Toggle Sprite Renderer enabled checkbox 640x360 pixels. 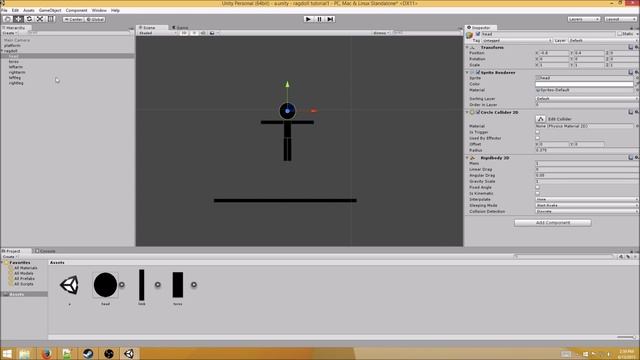point(478,72)
